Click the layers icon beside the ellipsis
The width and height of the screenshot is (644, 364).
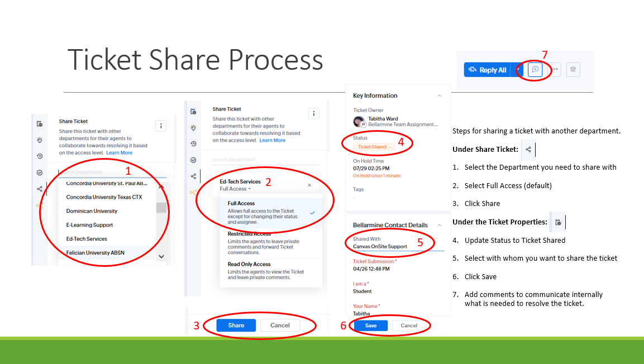click(573, 70)
